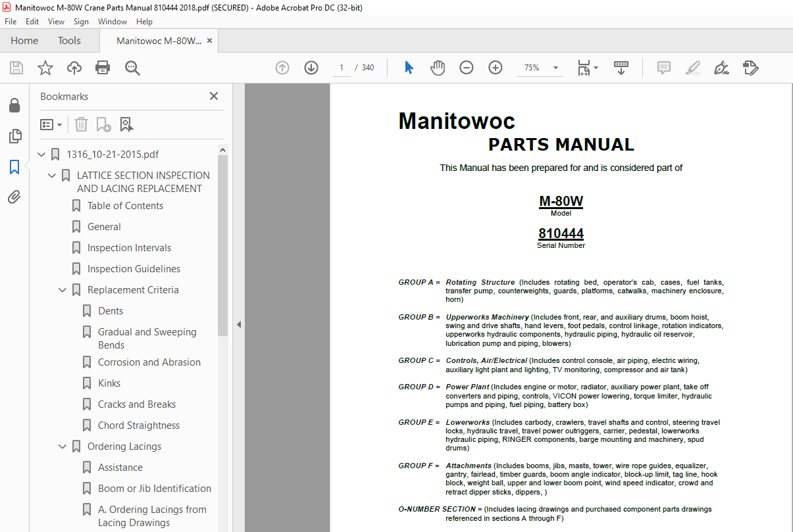Go to previous page arrow
Image resolution: width=793 pixels, height=532 pixels.
(x=282, y=68)
